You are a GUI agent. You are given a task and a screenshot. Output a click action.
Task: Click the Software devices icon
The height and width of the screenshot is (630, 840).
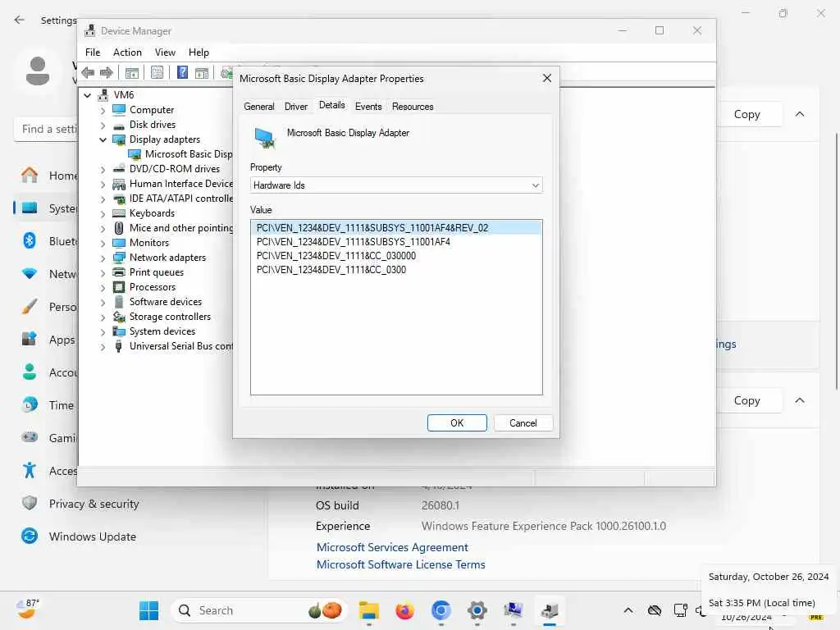(119, 302)
